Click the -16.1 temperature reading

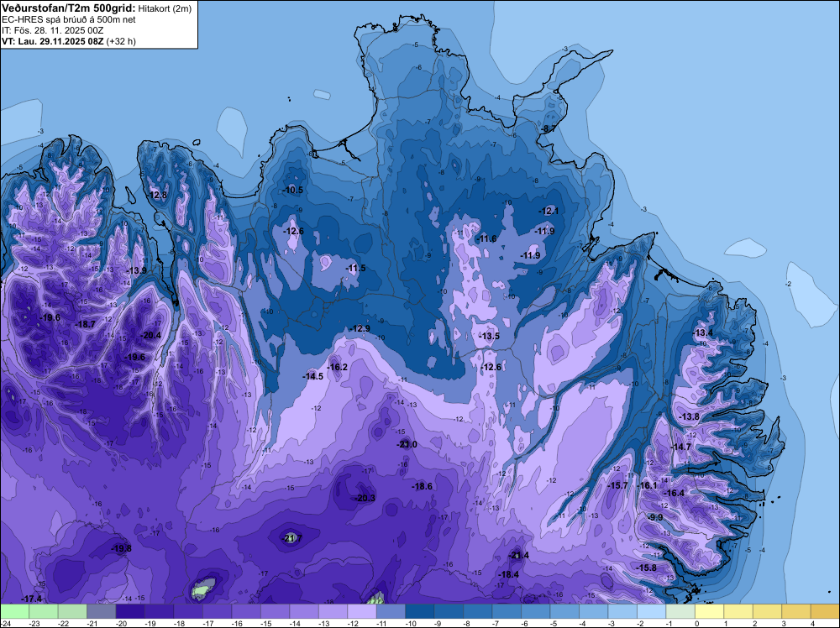648,485
